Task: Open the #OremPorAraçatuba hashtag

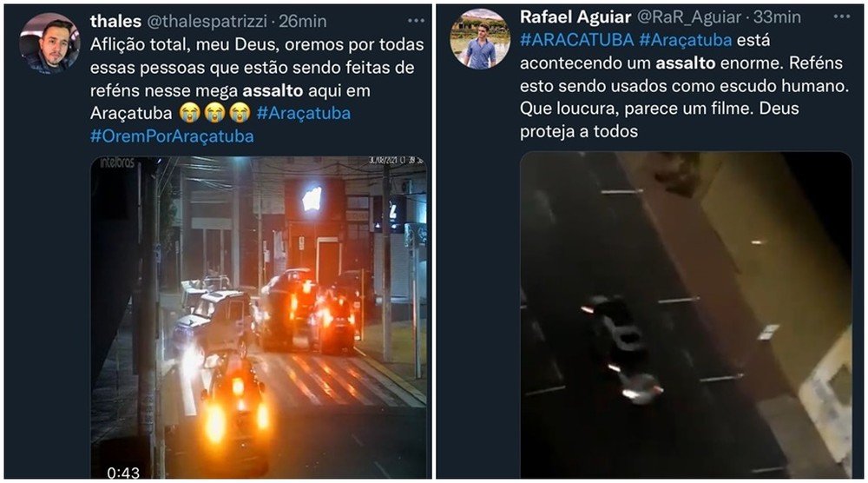Action: click(172, 136)
